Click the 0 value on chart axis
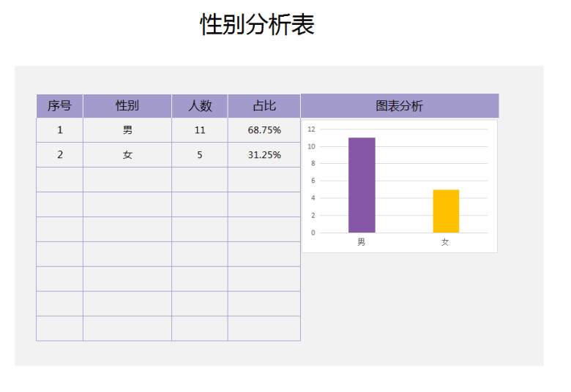Screen dimensions: 571x392 click(x=313, y=233)
